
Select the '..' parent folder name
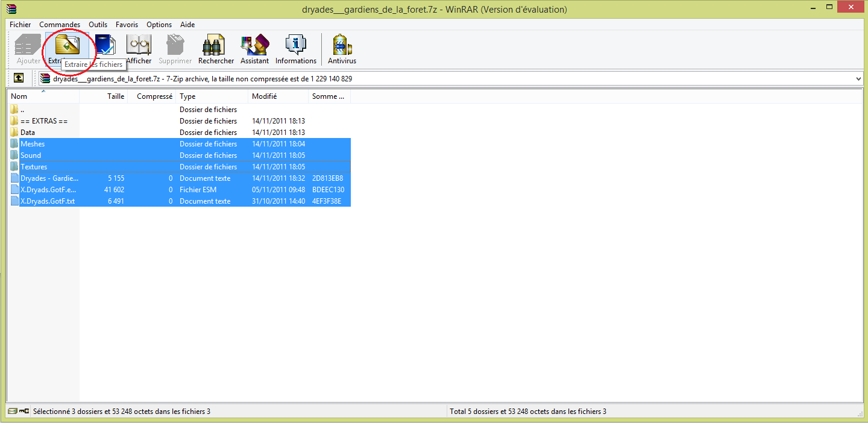point(22,110)
